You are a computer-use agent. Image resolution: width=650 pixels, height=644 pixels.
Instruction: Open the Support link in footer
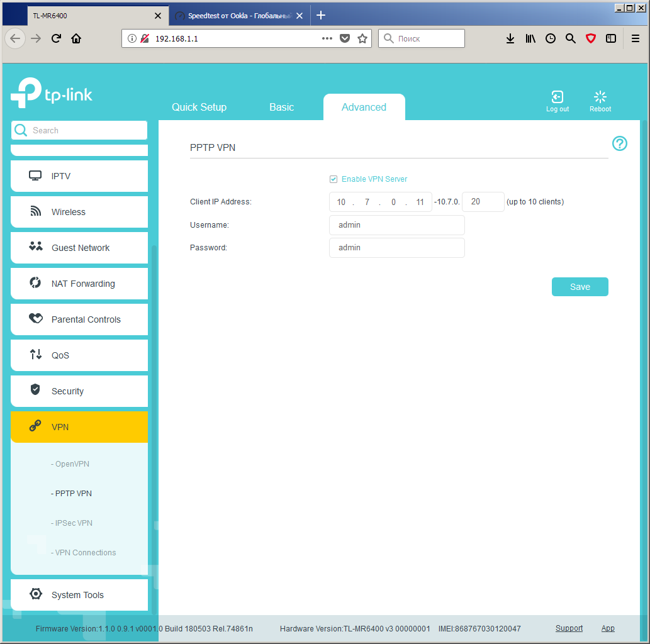pyautogui.click(x=569, y=628)
